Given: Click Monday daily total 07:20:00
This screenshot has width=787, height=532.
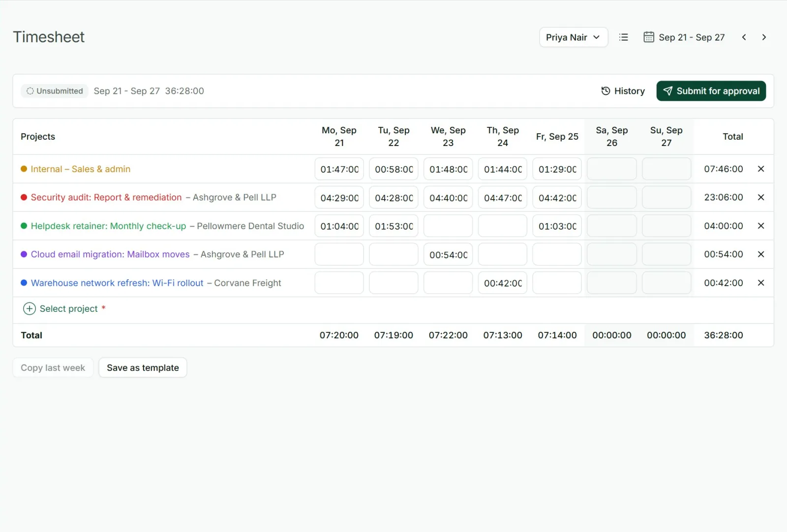Looking at the screenshot, I should 339,335.
